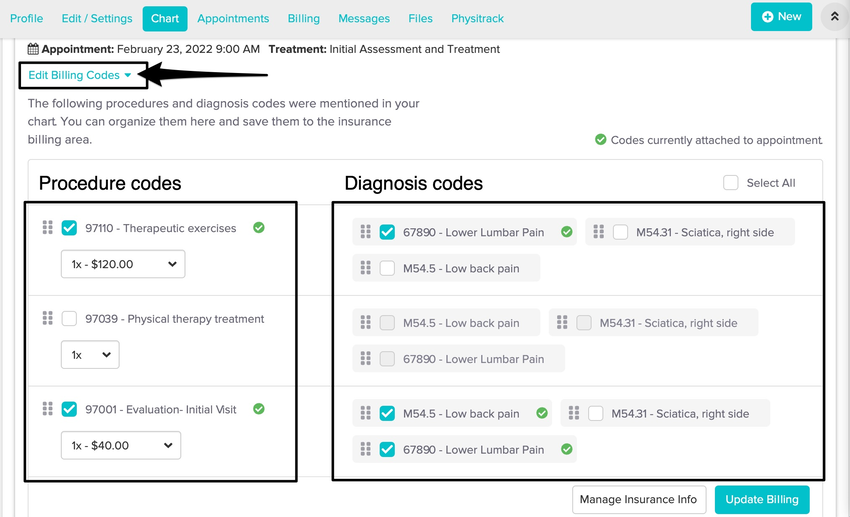
Task: Click drag handle beside 97110 Therapeutic exercises
Action: tap(47, 228)
